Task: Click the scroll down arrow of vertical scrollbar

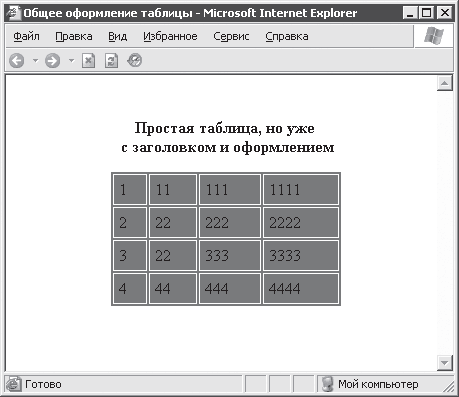Action: tap(445, 363)
